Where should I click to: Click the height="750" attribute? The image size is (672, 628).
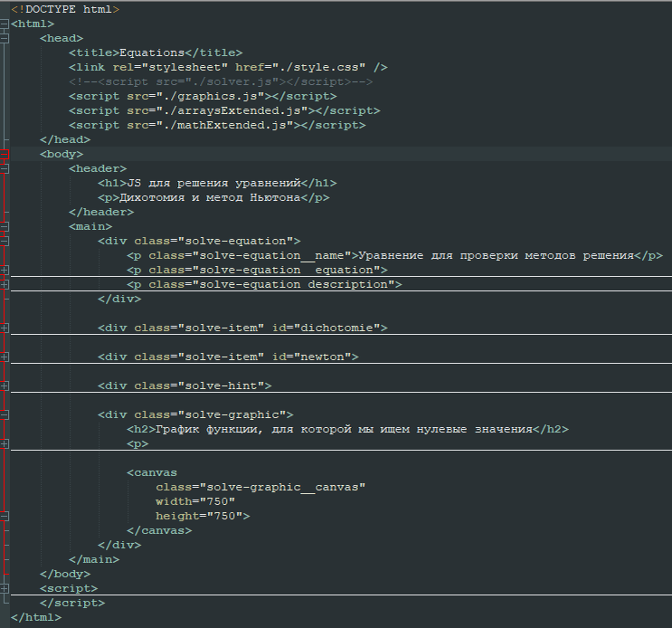199,516
